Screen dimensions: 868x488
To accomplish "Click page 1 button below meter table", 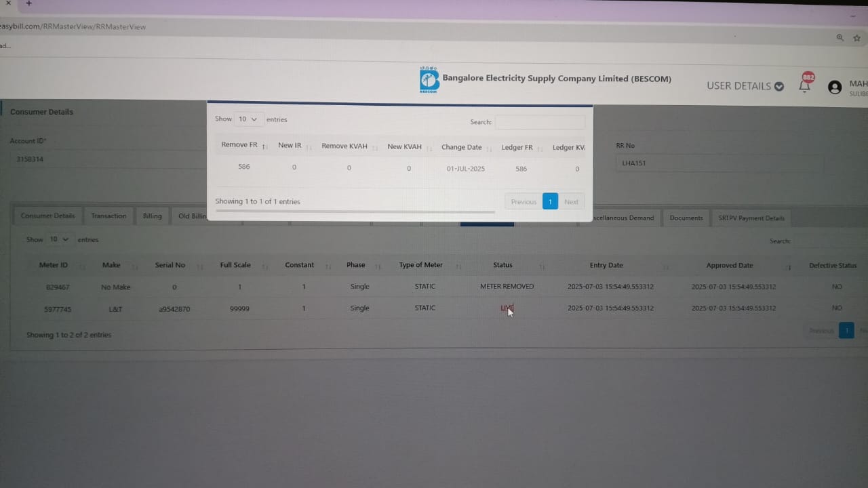I will tap(846, 330).
